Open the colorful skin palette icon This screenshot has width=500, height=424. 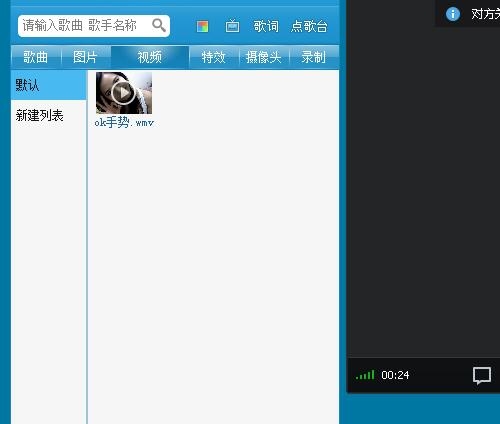tap(202, 26)
